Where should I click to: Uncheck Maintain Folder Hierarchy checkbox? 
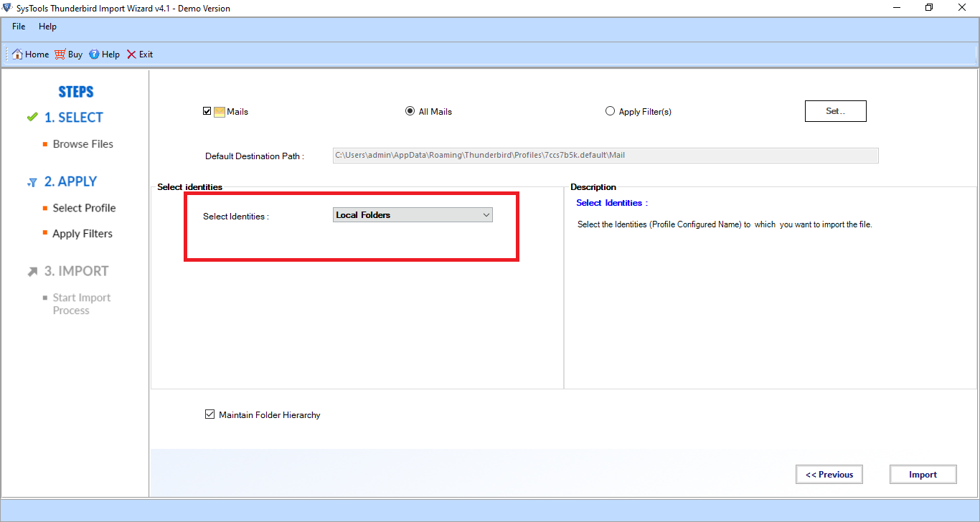click(x=209, y=414)
